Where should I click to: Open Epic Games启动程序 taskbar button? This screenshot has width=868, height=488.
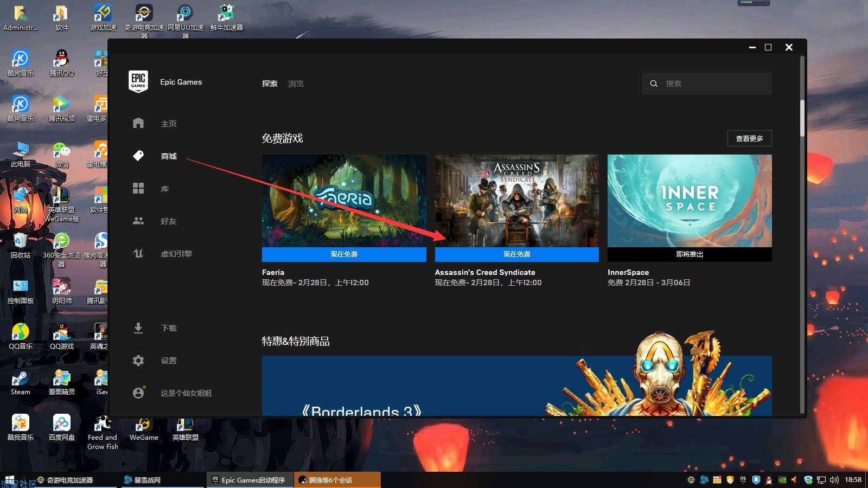(x=250, y=480)
